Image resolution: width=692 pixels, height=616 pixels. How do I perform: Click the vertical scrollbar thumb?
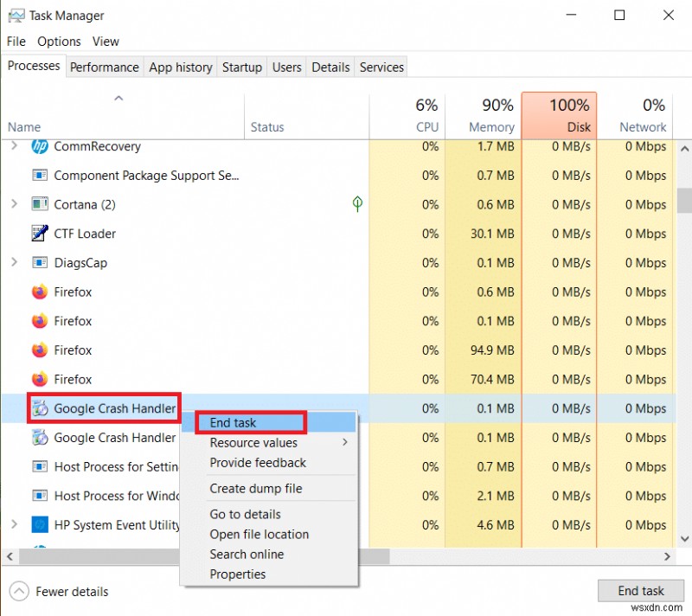684,201
